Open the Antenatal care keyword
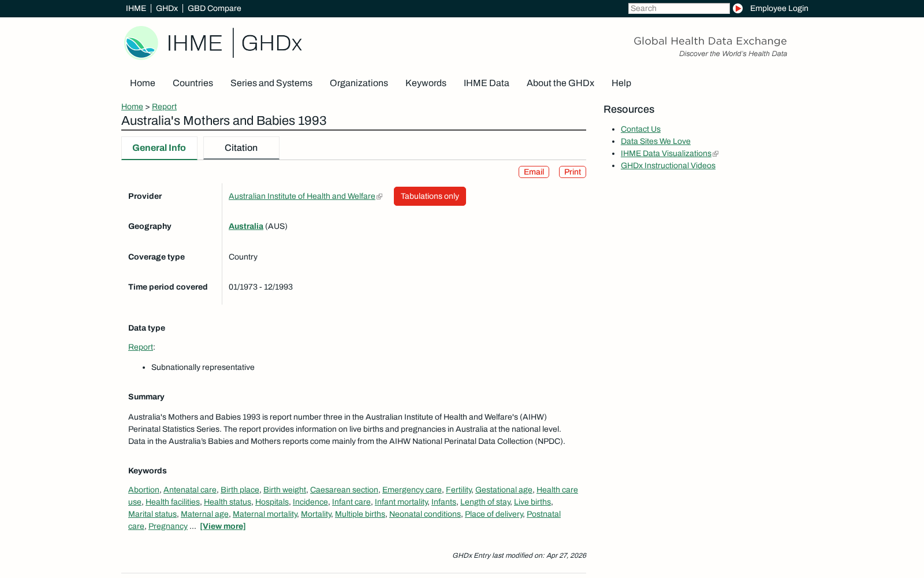 click(190, 490)
